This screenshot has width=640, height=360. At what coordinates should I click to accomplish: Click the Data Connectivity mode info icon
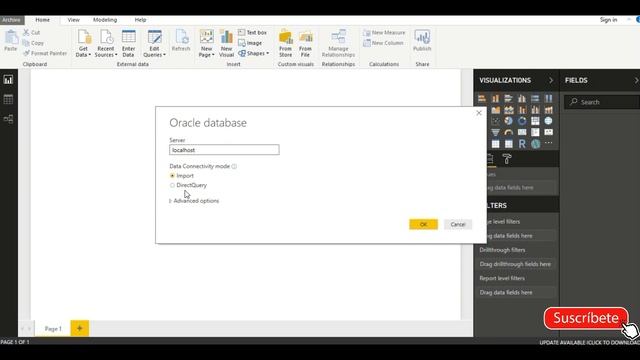pyautogui.click(x=234, y=166)
